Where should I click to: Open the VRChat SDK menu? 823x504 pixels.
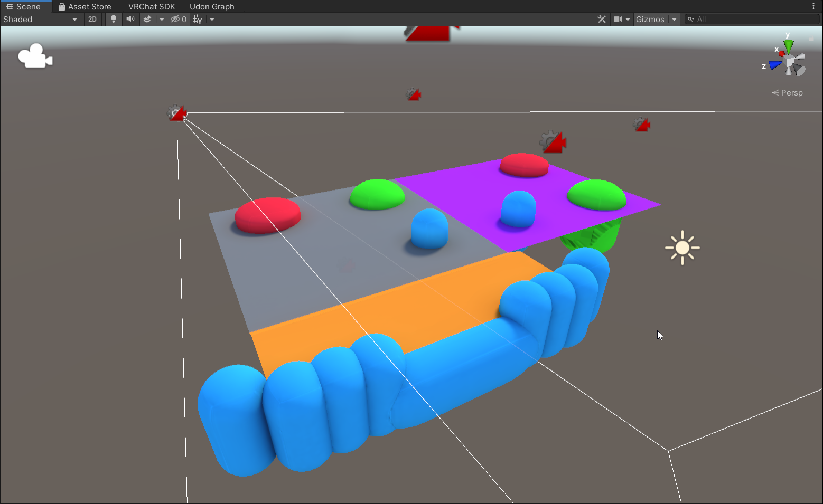[x=152, y=6]
